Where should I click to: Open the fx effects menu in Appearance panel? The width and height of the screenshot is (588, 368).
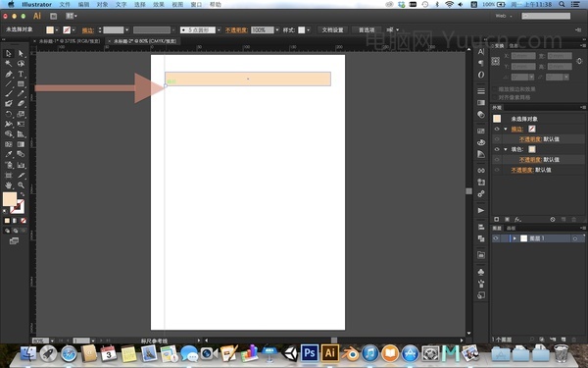click(x=517, y=219)
